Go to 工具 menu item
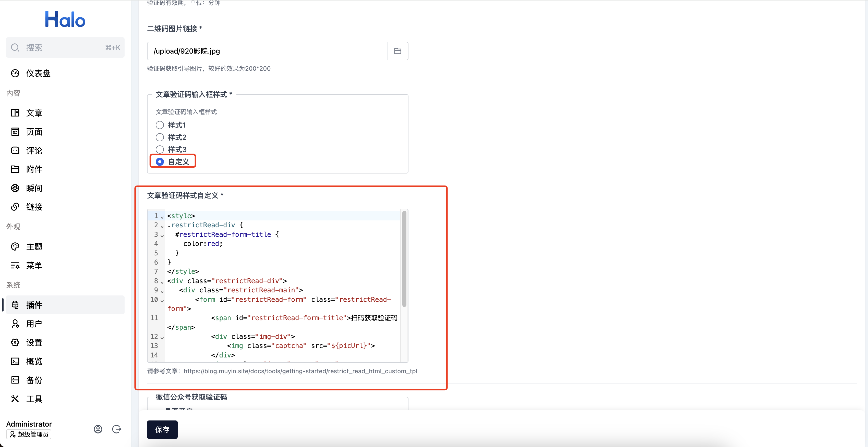The width and height of the screenshot is (868, 447). coord(65,399)
